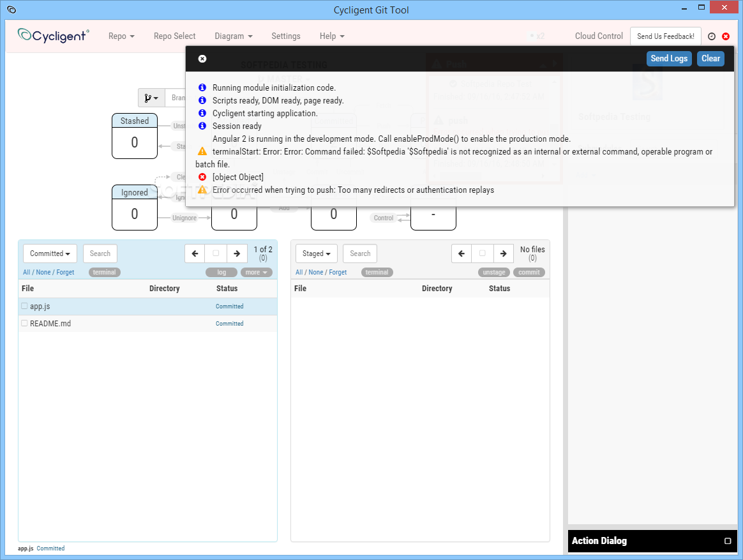Click the info icon beside Running module initialization
The width and height of the screenshot is (743, 560).
202,87
